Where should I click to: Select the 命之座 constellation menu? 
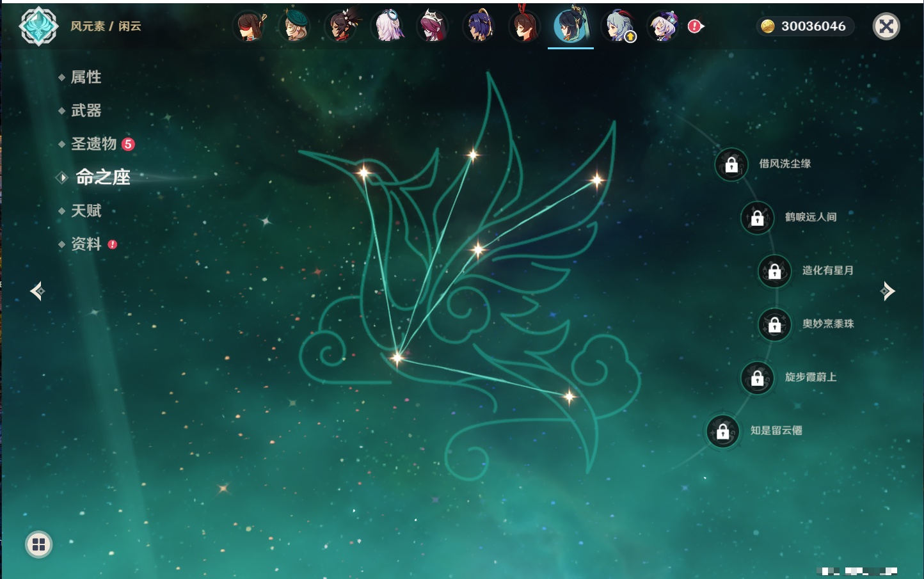(103, 177)
